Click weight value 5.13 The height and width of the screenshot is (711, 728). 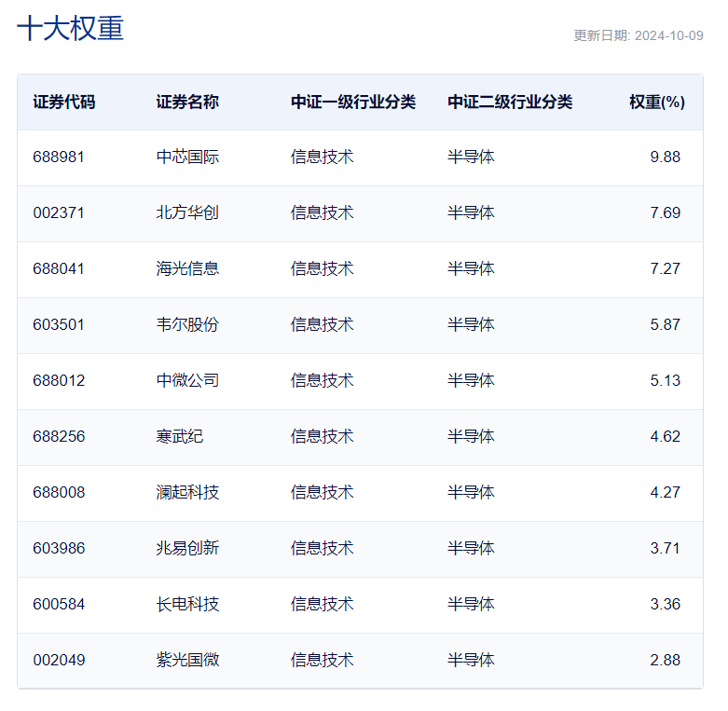click(x=665, y=380)
